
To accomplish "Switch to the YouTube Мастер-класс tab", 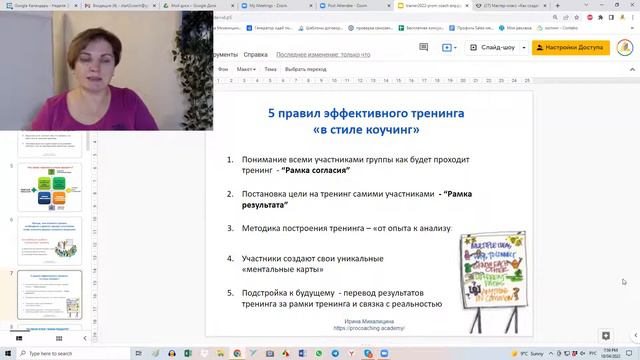I will tap(510, 6).
